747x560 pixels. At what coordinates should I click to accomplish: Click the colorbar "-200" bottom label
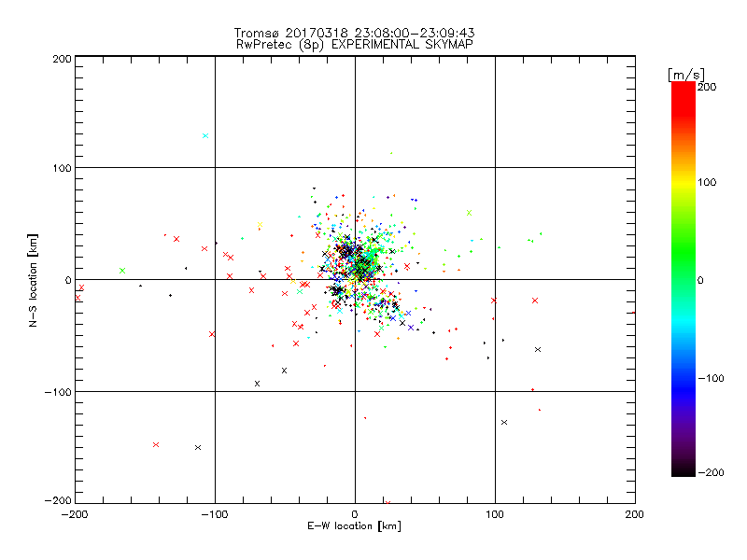click(711, 472)
